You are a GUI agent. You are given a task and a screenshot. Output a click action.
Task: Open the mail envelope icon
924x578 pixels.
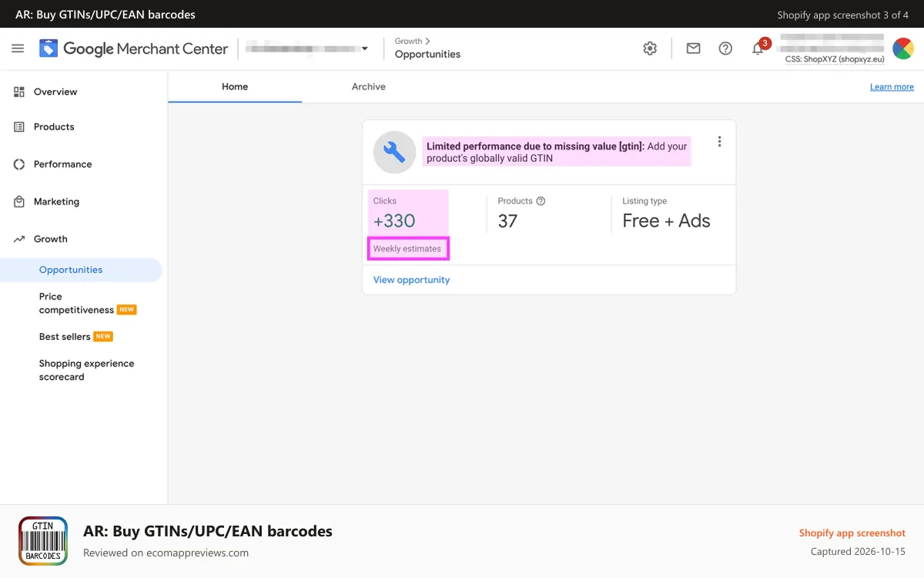[694, 49]
